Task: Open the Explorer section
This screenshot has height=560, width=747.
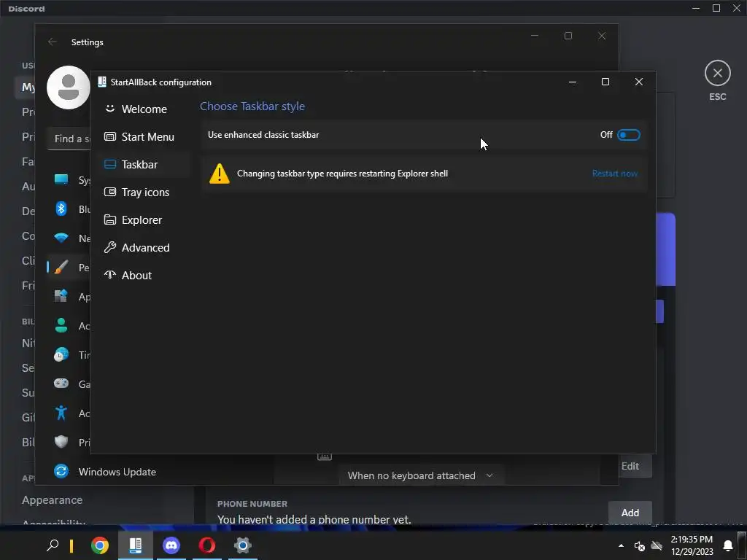Action: click(x=140, y=219)
